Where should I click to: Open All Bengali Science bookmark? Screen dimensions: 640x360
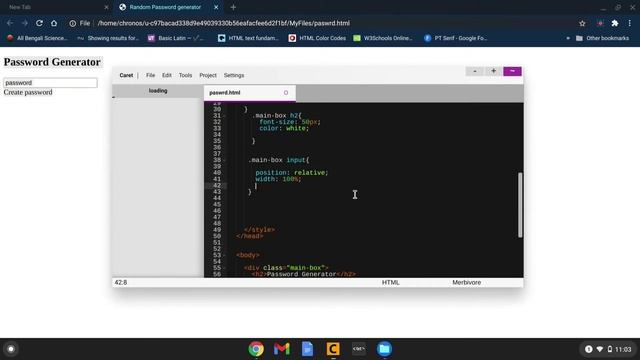[x=37, y=38]
